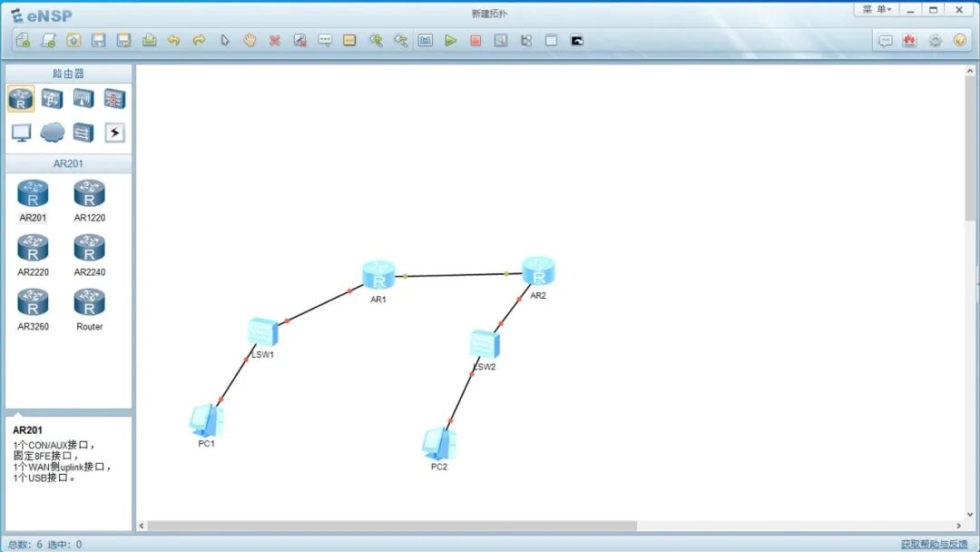The image size is (980, 552).
Task: Pick the AR201 router model
Action: [33, 201]
